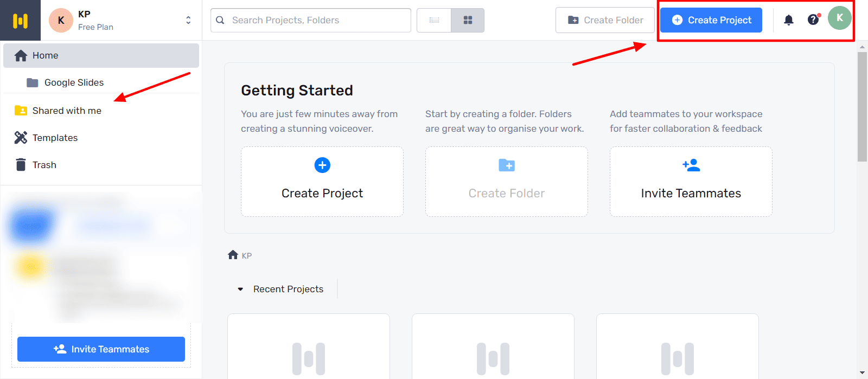The width and height of the screenshot is (868, 379).
Task: Open the Templates section
Action: coord(55,138)
